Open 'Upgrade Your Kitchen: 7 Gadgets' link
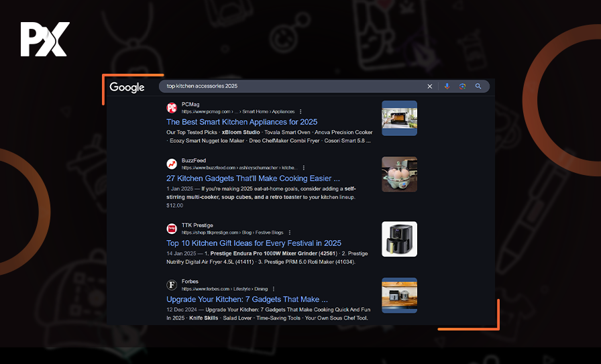Screen dimensions: 601x364 coord(247,300)
